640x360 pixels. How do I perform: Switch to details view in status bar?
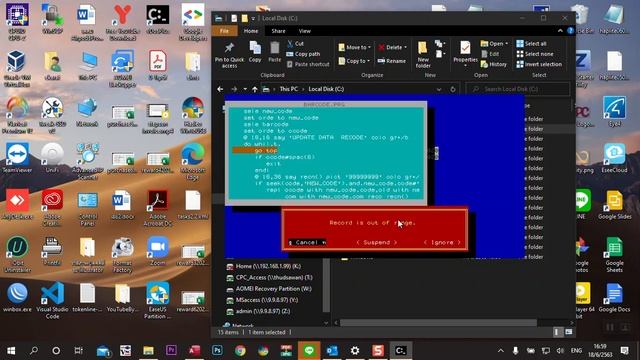point(557,332)
